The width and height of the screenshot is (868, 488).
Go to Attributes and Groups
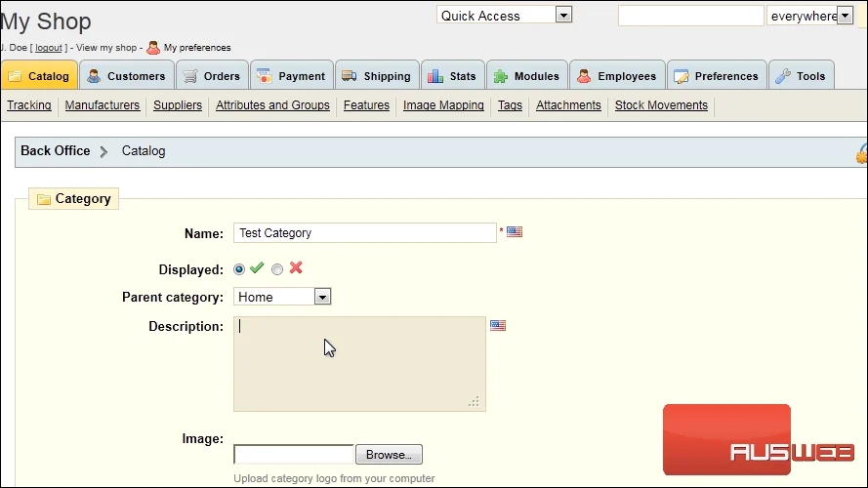tap(272, 105)
